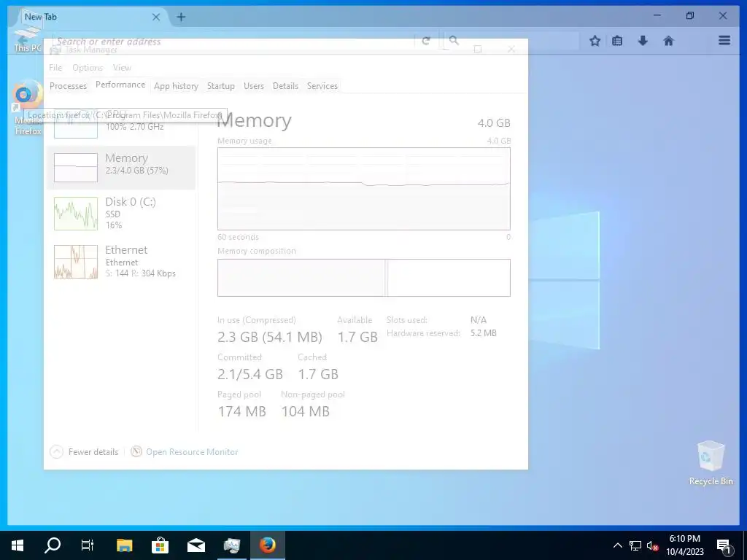Click the '5.2 MB' hardware reserved value
Screen dimensions: 747x560
[x=484, y=333]
